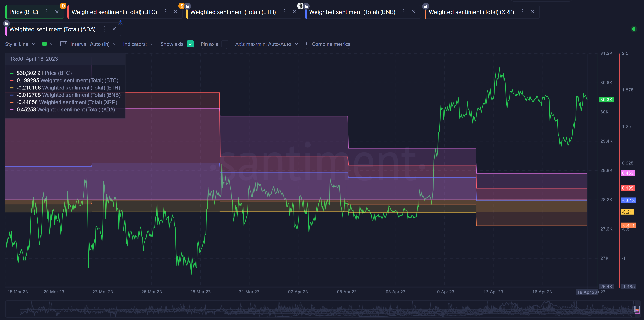Screen dimensions: 644x320
Task: Click the green live status indicator
Action: tap(634, 29)
